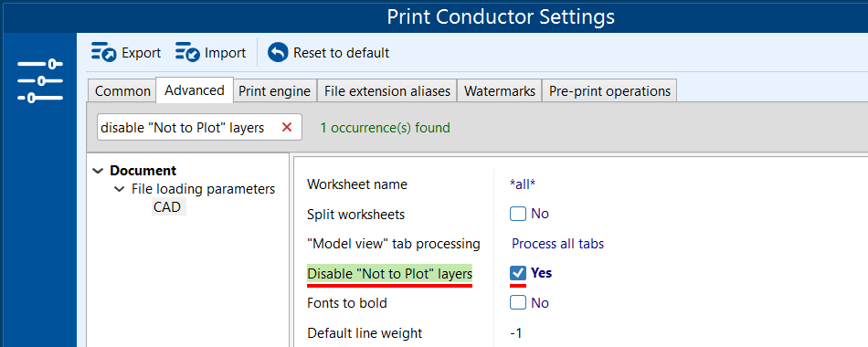Click the "1 occurrence(s) found" text
868x347 pixels.
[385, 128]
